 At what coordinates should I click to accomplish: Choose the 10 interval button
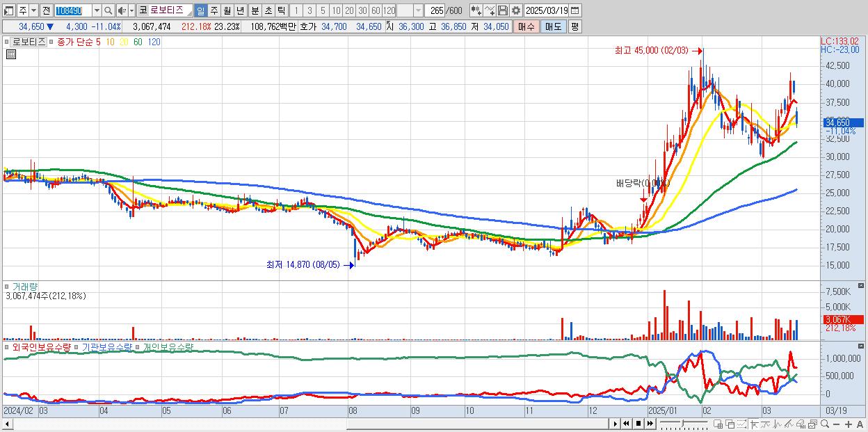tap(336, 11)
